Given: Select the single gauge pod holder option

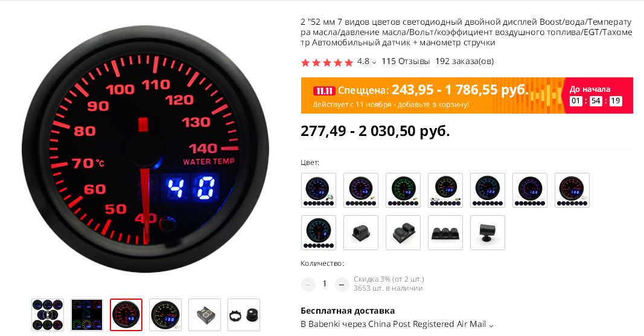Looking at the screenshot, I should tap(360, 233).
